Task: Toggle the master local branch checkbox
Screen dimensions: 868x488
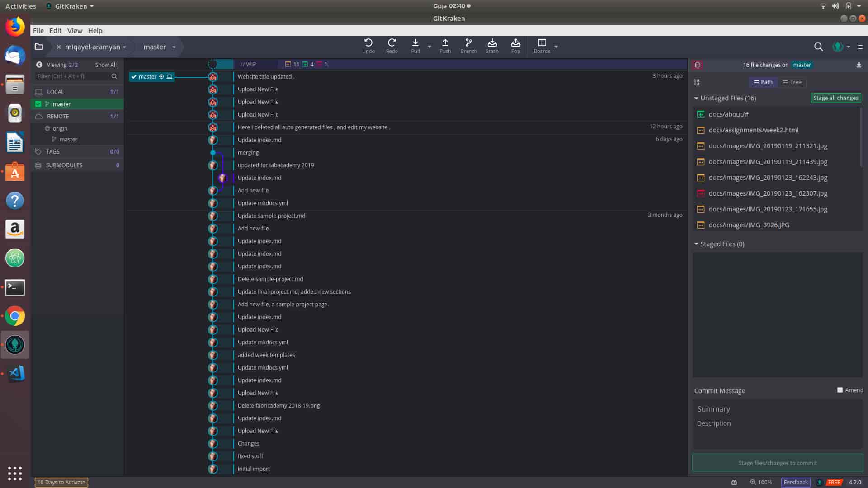Action: coord(38,104)
